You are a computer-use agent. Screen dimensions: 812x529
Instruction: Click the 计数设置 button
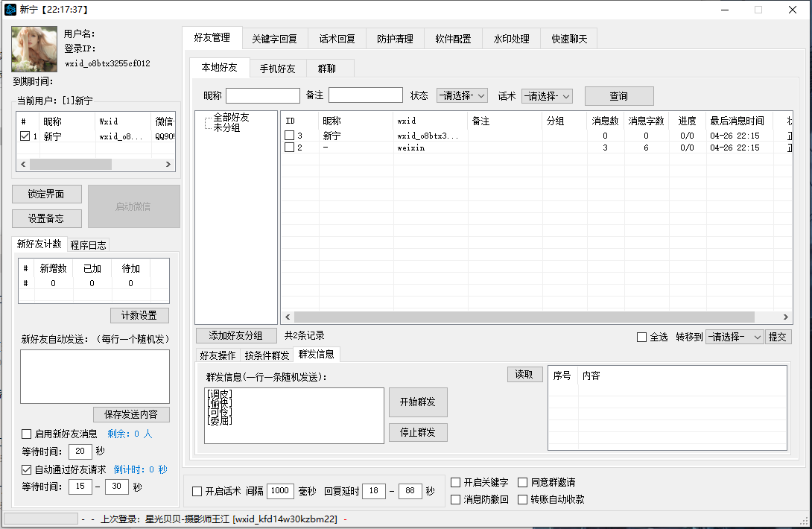tap(139, 315)
